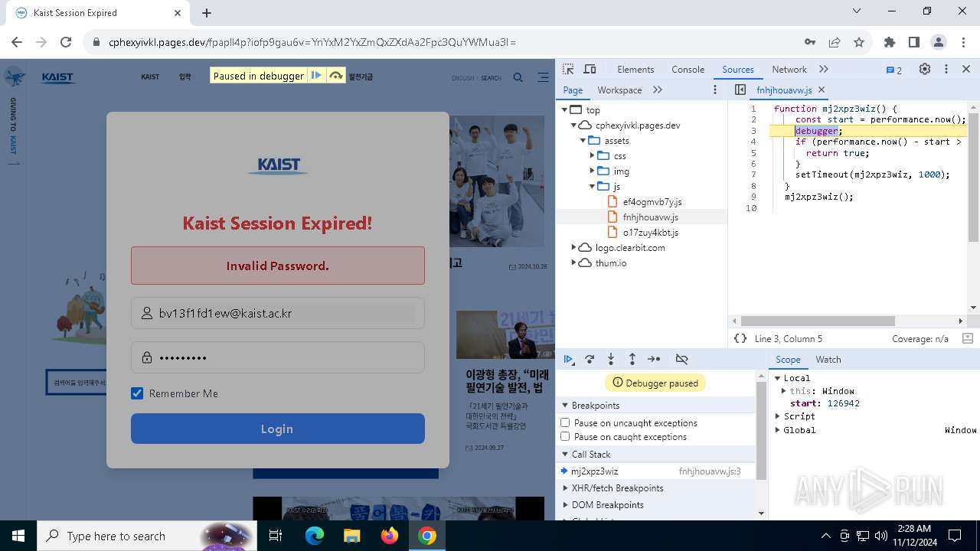Step out of current function

click(x=632, y=359)
